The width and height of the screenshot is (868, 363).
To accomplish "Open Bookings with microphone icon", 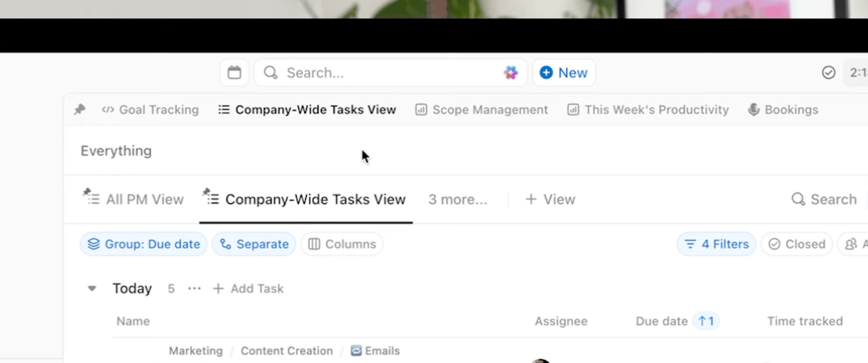I will [783, 110].
